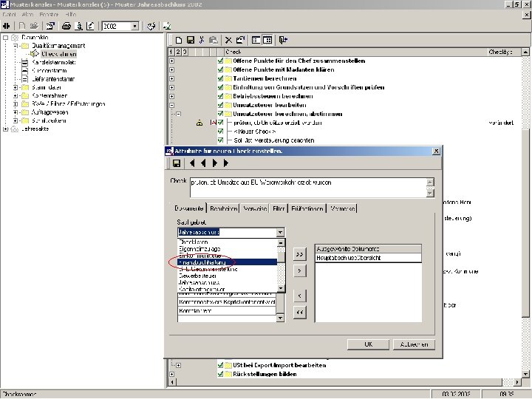Image resolution: width=532 pixels, height=399 pixels.
Task: Open the Sachgebiet combo box arrow
Action: [x=280, y=233]
